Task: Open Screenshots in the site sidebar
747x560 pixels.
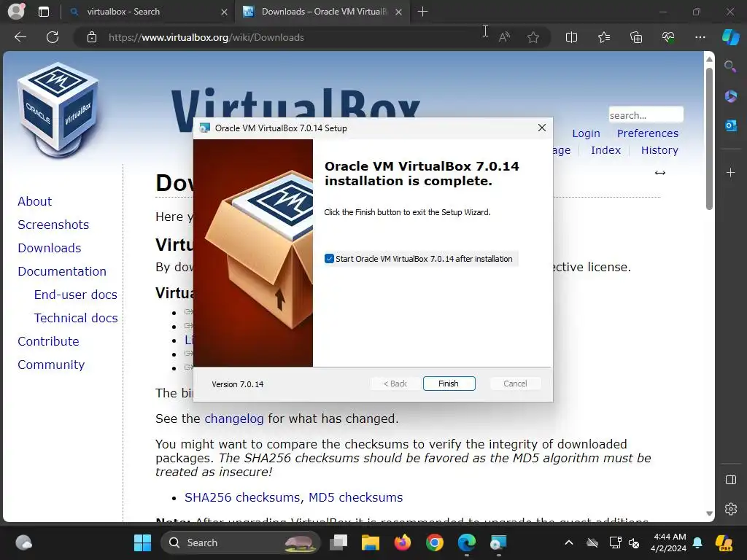Action: click(53, 225)
